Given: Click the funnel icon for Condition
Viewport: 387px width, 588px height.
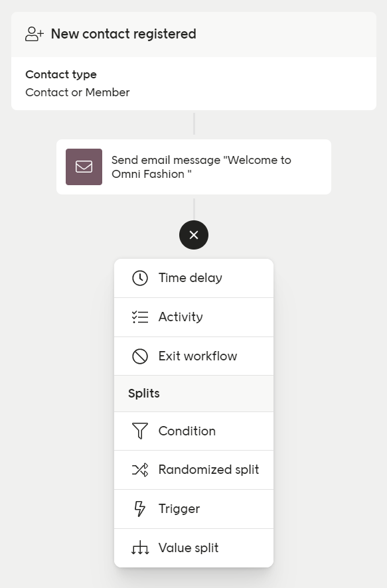Looking at the screenshot, I should [140, 431].
